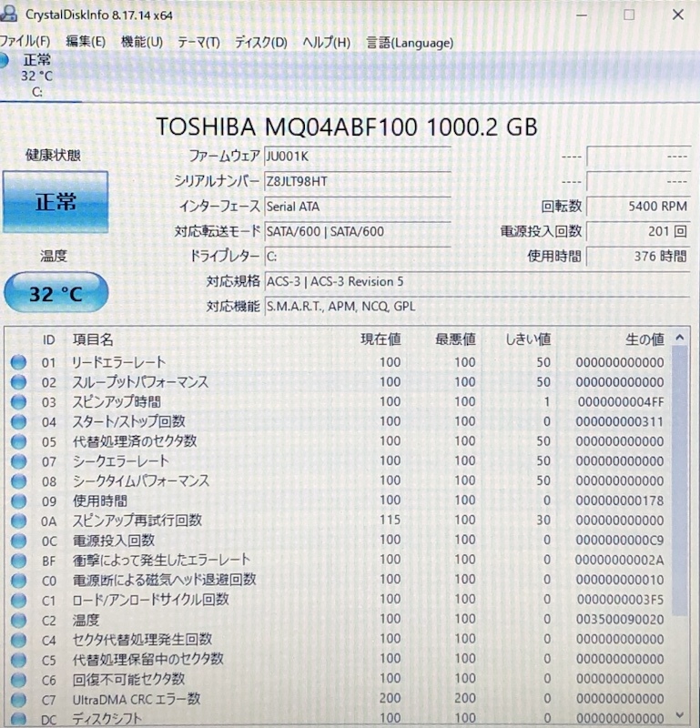The image size is (700, 728).
Task: Click the 正常 health status button
Action: pos(56,202)
